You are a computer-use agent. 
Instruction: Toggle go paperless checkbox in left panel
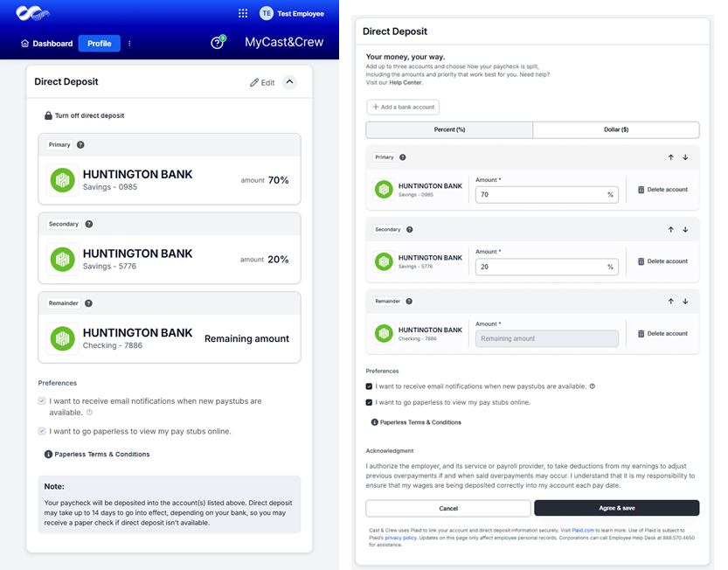pos(42,431)
